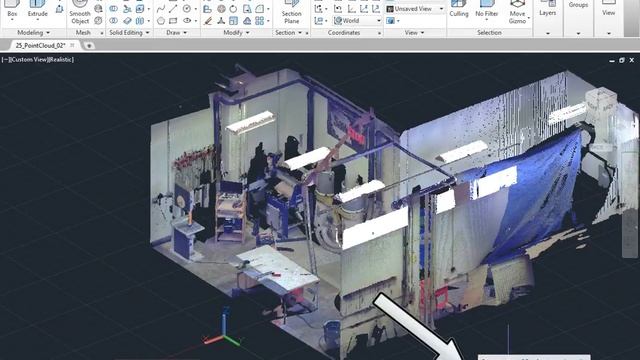Expand the View panel title next to Coordinates

(x=414, y=32)
